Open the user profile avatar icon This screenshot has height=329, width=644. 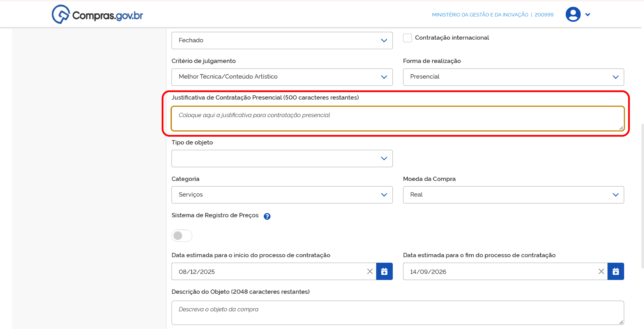pyautogui.click(x=573, y=15)
